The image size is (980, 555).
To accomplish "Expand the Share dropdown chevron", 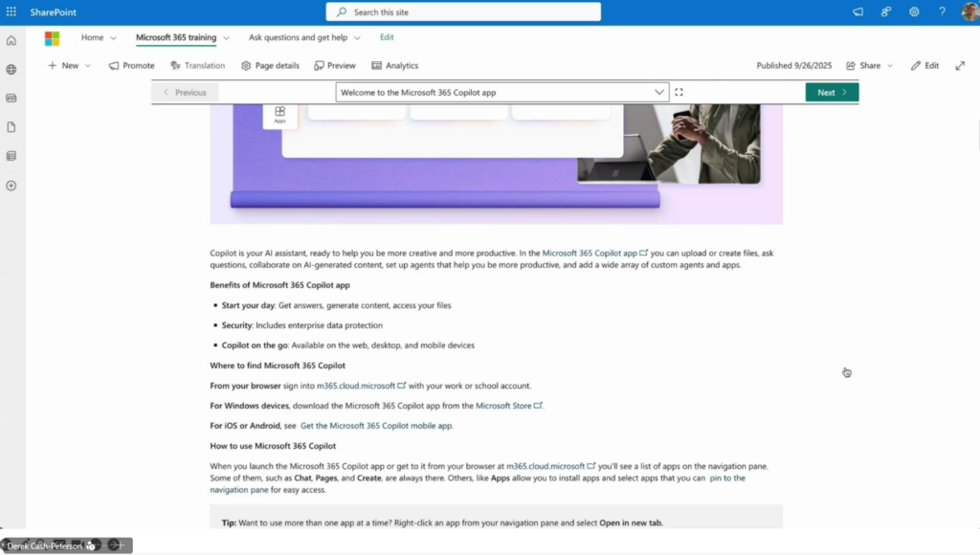I will pyautogui.click(x=889, y=66).
